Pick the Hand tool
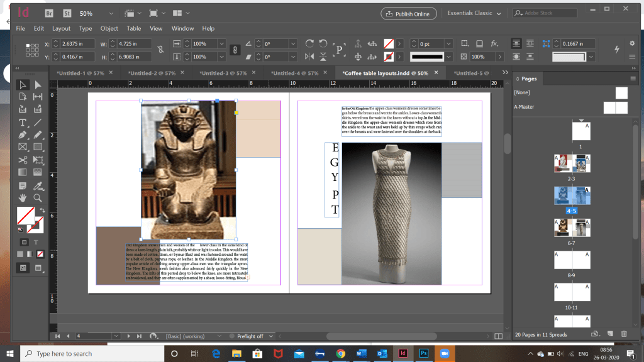The image size is (644, 362). pyautogui.click(x=23, y=197)
